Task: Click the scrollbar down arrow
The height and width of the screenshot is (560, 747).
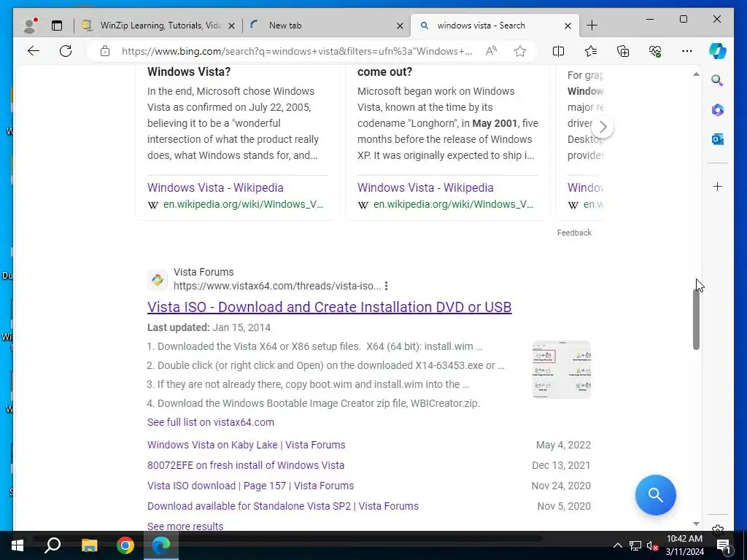Action: pyautogui.click(x=696, y=524)
